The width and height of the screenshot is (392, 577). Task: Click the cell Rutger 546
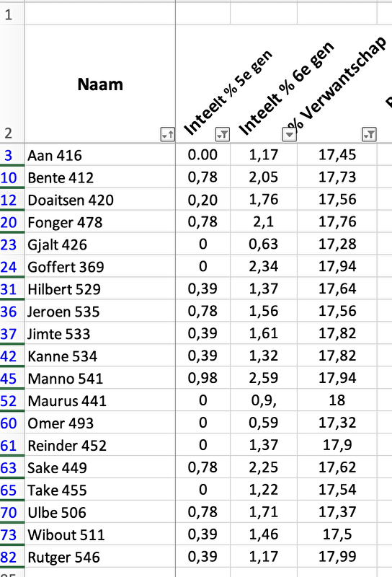tap(100, 557)
